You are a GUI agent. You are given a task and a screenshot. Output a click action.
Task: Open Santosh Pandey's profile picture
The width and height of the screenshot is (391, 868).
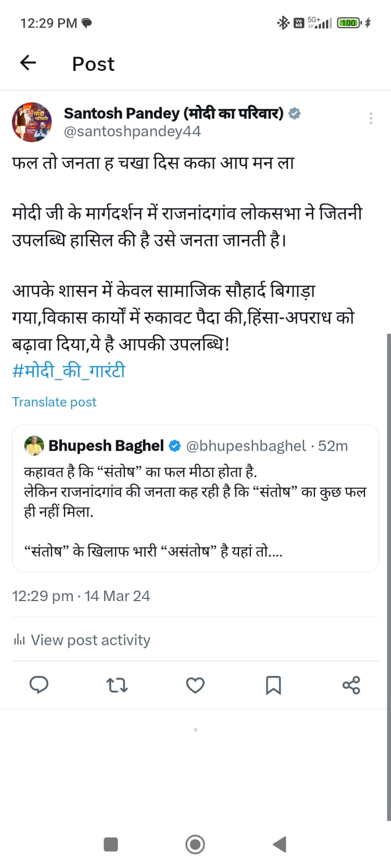click(32, 122)
